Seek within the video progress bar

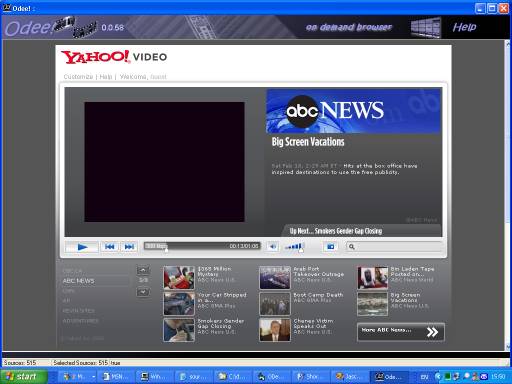202,246
